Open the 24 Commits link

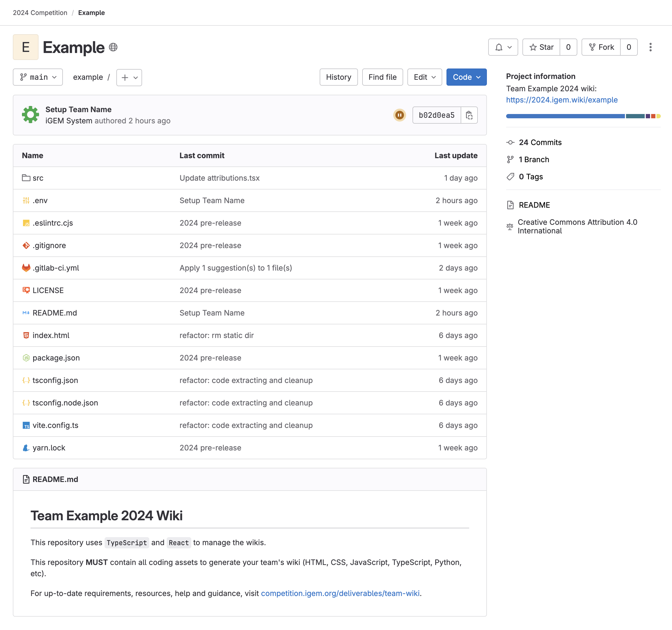click(540, 142)
